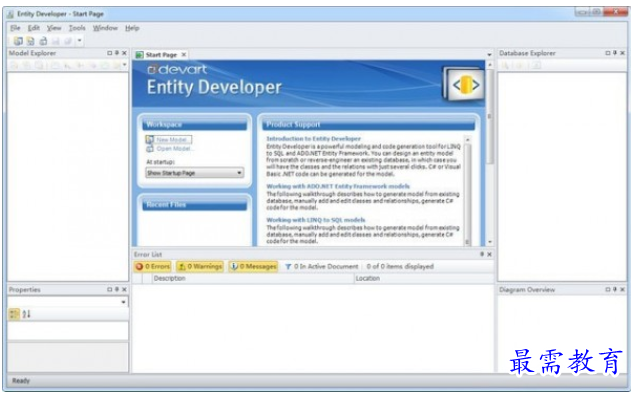Viewport: 631px width, 393px height.
Task: Click the New Model toolbar icon
Action: 18,41
